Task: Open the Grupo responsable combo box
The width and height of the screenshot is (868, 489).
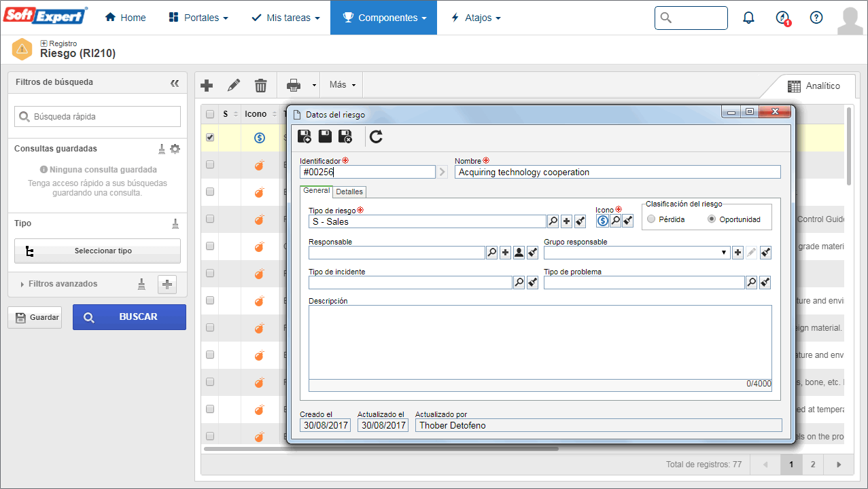Action: (x=637, y=253)
